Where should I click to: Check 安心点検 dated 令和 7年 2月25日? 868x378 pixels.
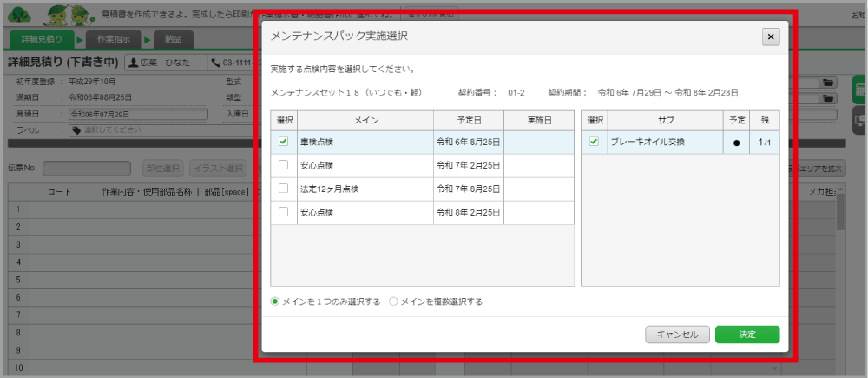pos(284,165)
